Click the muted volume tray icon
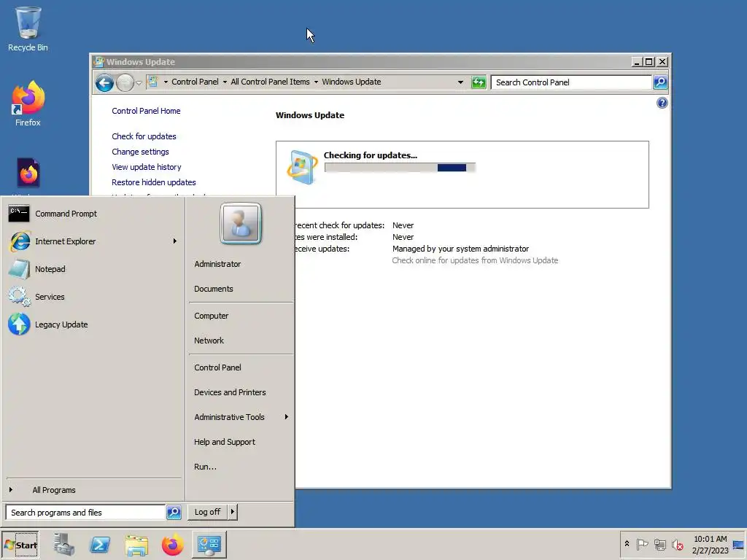Screen dimensions: 747x560 (x=677, y=544)
